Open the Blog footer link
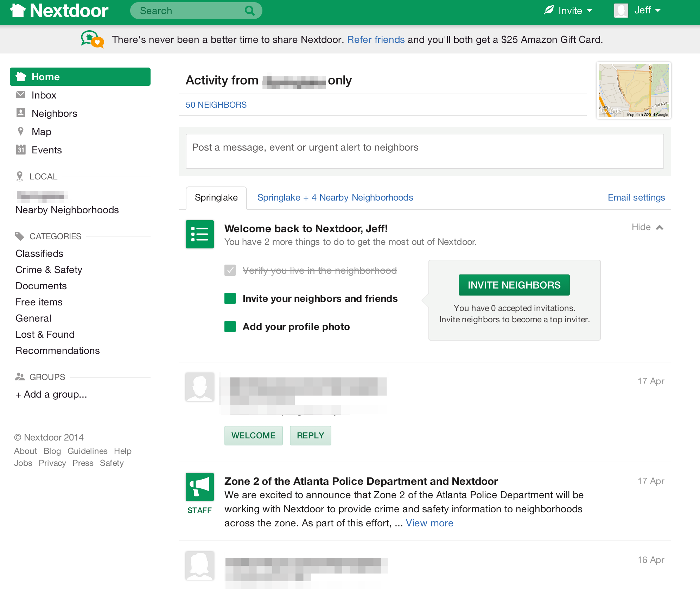The height and width of the screenshot is (589, 700). click(52, 451)
